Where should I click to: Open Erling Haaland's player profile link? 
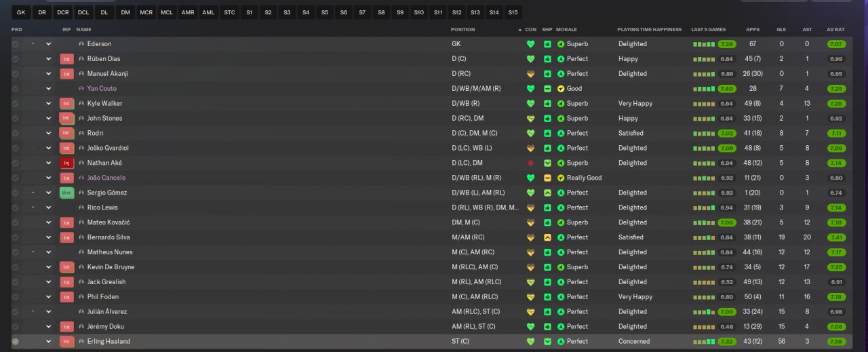(108, 341)
